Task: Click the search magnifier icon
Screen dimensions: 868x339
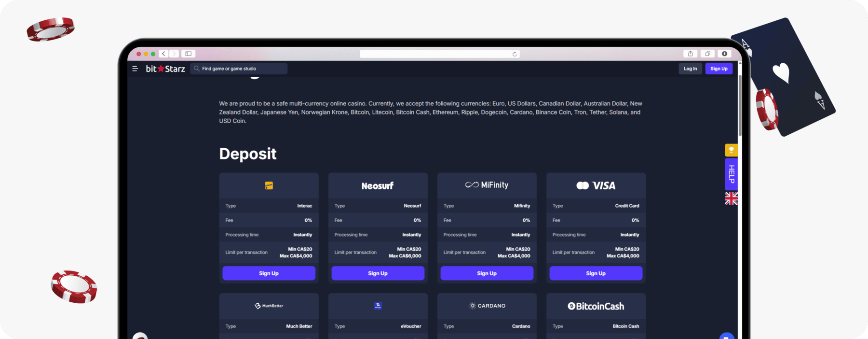Action: click(196, 69)
